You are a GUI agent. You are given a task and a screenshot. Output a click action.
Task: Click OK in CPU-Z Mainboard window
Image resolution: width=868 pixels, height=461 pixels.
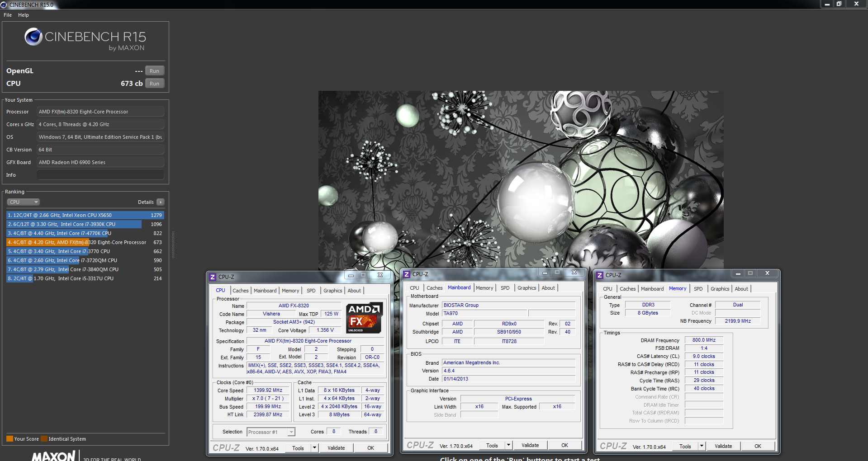(x=565, y=445)
